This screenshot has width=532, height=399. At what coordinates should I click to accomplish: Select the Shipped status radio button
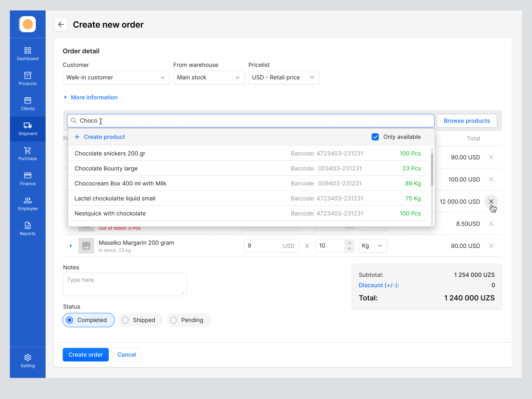[x=125, y=320]
